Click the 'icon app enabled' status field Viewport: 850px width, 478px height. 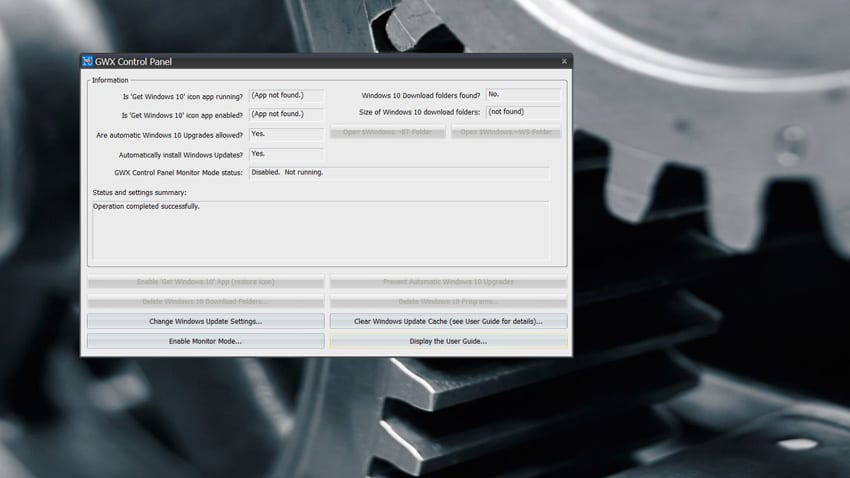pos(286,114)
